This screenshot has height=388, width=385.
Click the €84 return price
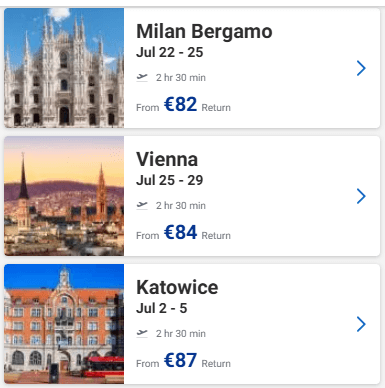coord(180,232)
